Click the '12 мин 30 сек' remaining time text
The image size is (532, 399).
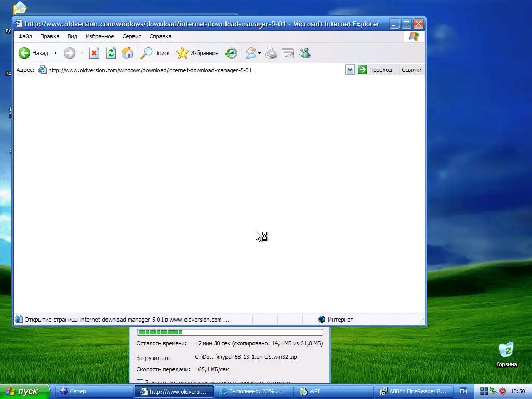click(x=212, y=343)
